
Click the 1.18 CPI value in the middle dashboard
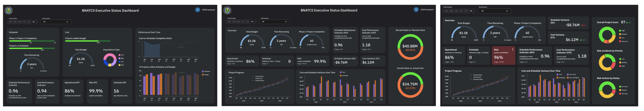(x=366, y=45)
